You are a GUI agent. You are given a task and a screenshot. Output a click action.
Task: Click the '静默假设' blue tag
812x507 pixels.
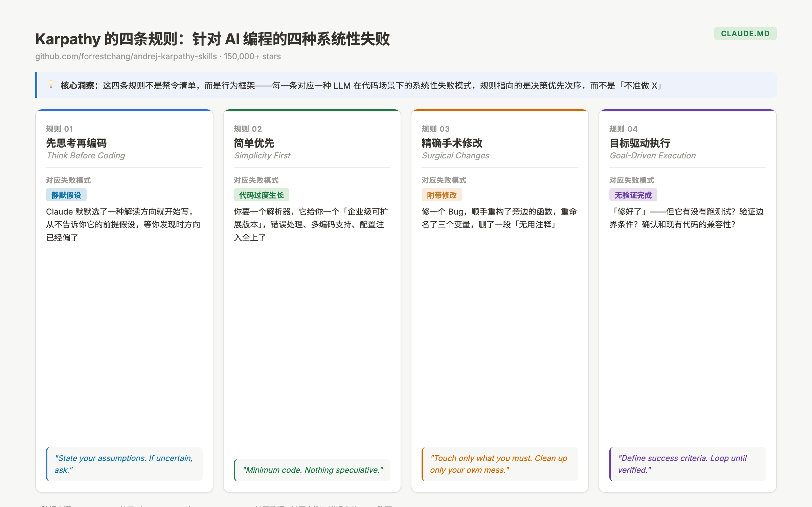(x=66, y=195)
